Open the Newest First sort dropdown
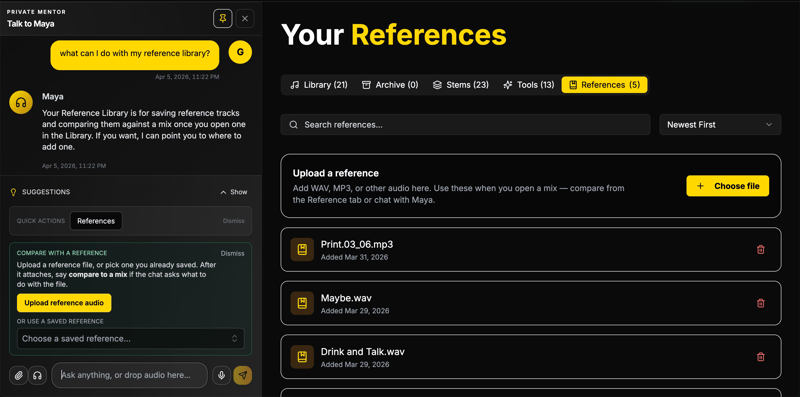The image size is (800, 397). pos(720,125)
